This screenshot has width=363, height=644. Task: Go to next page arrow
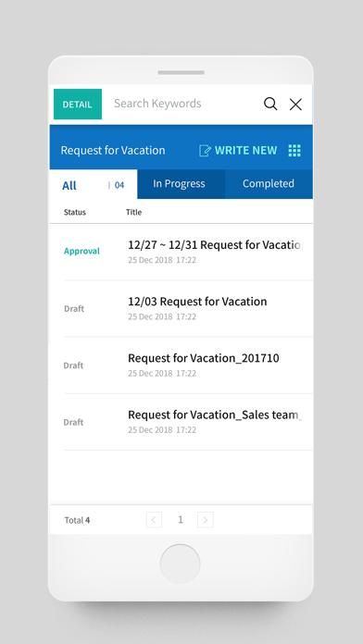point(206,520)
